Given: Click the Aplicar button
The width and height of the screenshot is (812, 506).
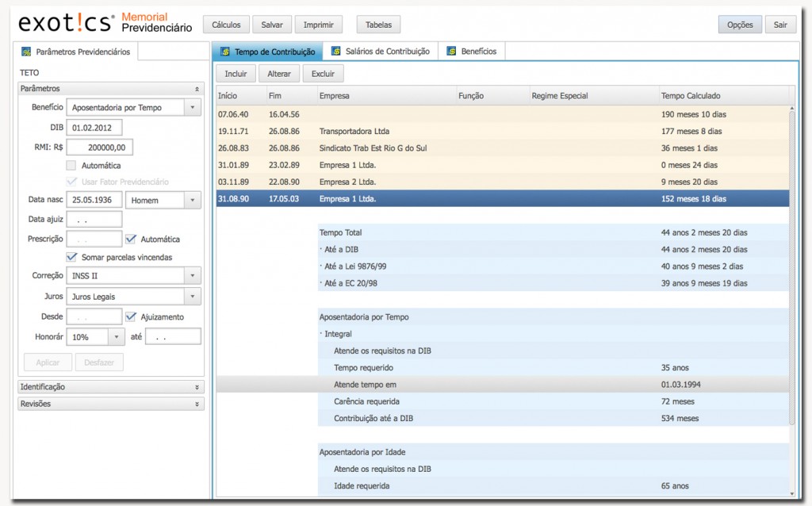Looking at the screenshot, I should pos(48,362).
